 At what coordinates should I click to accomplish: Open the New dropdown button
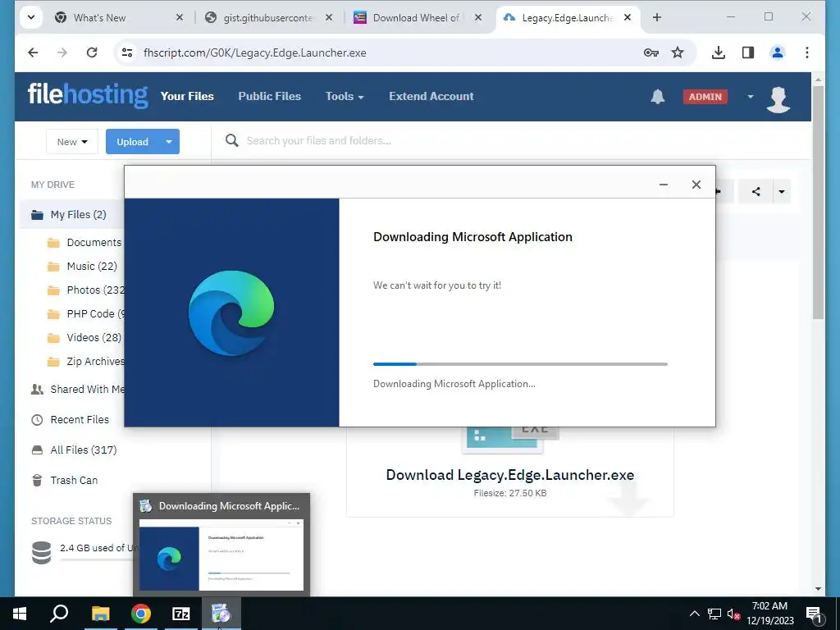tap(72, 141)
